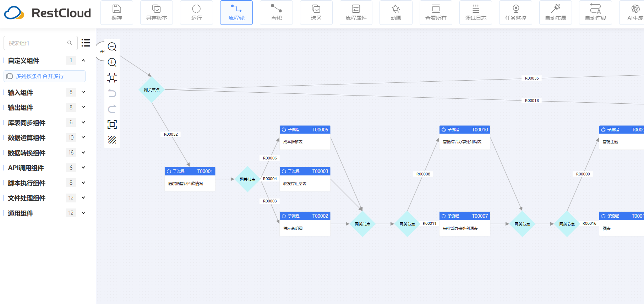Viewport: 644px width, 304px height.
Task: Select the 直线 straight line mode
Action: pos(276,13)
